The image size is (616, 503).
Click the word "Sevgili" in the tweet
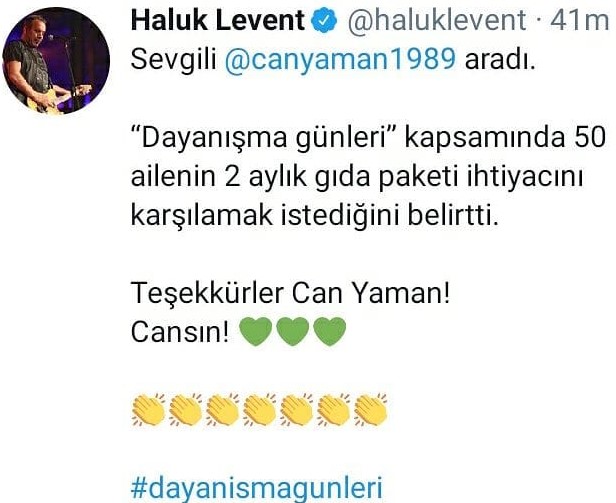coord(174,61)
